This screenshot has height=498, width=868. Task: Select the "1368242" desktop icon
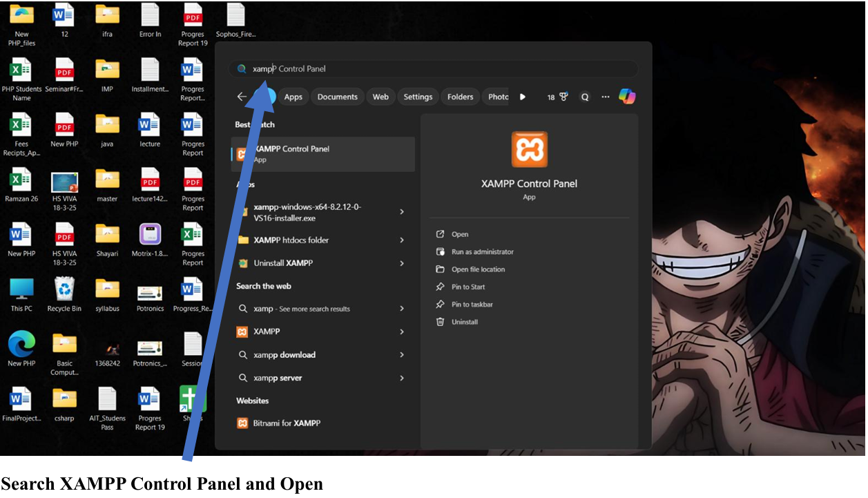(107, 353)
